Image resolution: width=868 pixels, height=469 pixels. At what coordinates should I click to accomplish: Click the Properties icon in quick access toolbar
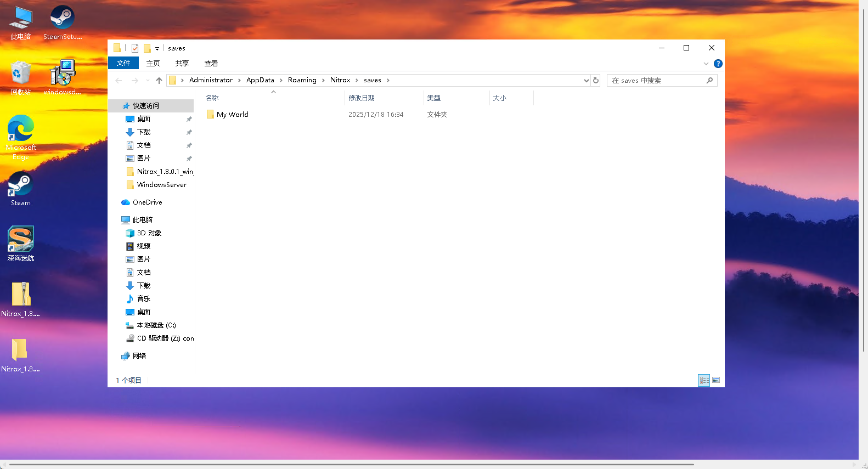[135, 48]
